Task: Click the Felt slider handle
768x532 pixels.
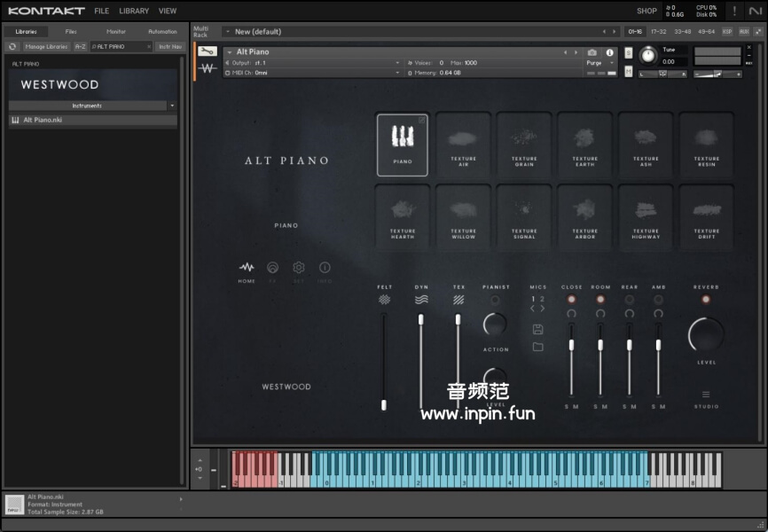Action: tap(384, 404)
